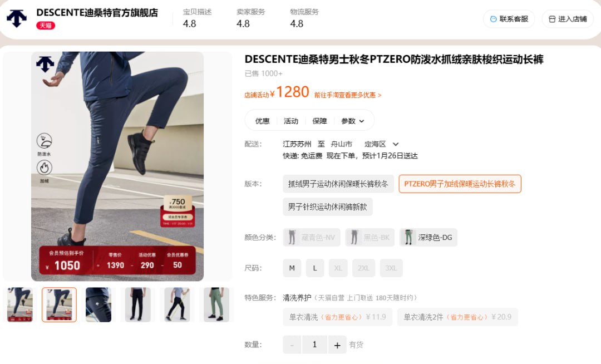Click the DESCENTE store logo icon

click(x=17, y=18)
